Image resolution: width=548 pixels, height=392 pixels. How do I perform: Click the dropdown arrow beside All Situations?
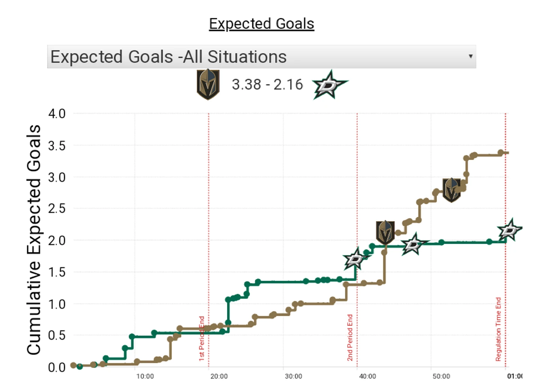click(x=470, y=56)
